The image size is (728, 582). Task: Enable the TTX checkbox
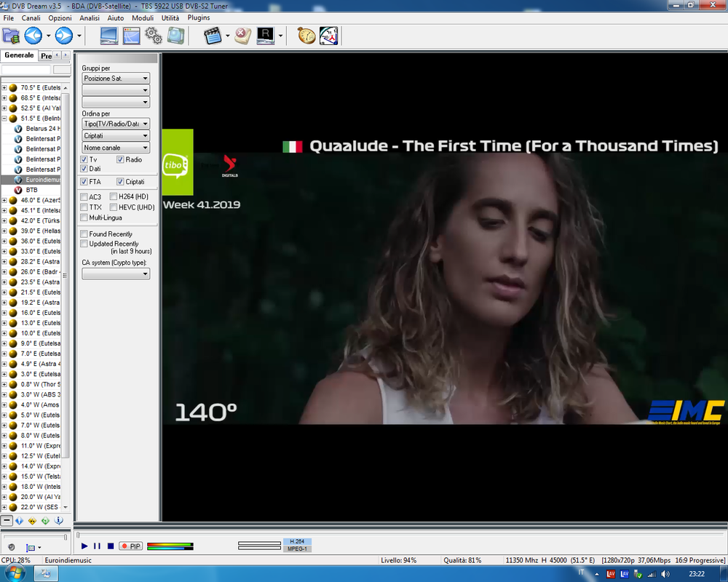[x=84, y=207]
